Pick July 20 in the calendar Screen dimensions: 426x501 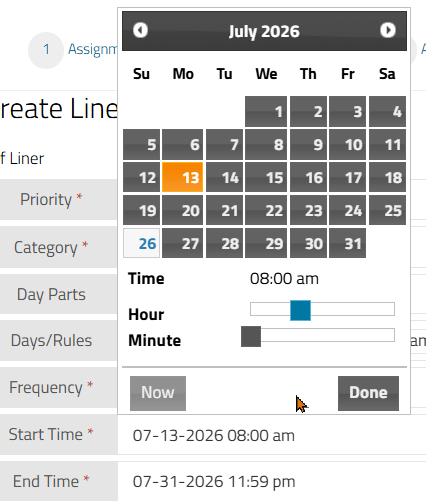183,210
